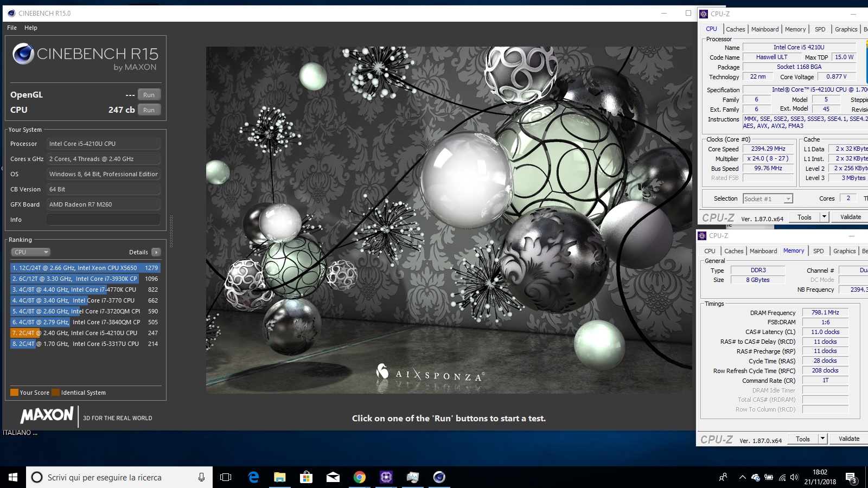The height and width of the screenshot is (488, 868).
Task: Select the Core i5-3317U ranking entry
Action: [85, 344]
